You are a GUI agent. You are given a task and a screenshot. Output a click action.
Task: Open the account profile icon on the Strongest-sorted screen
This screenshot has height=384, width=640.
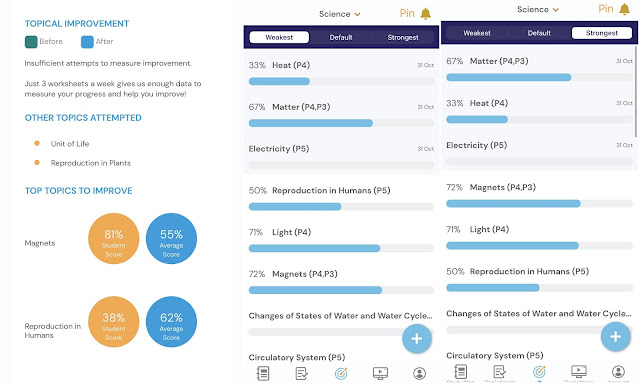point(618,371)
